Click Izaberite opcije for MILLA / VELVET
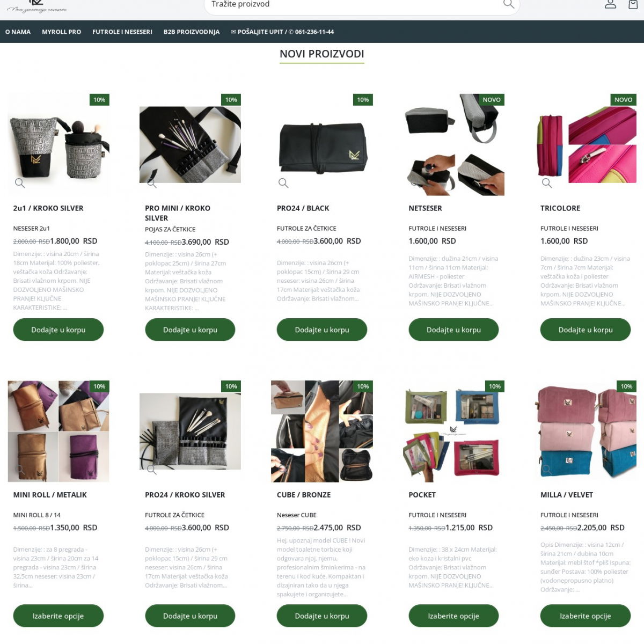644x644 pixels. coord(586,616)
